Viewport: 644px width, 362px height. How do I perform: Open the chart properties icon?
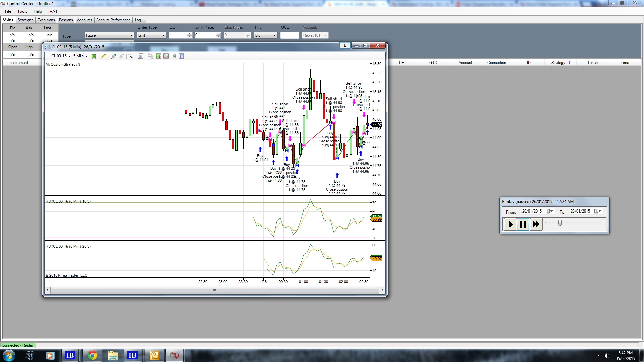click(181, 56)
